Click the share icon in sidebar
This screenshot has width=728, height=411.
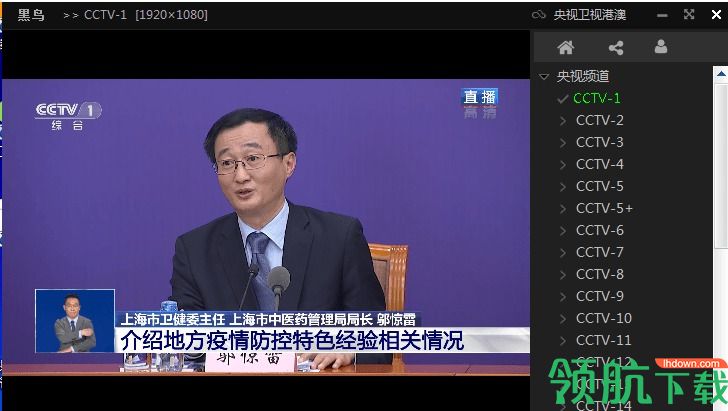(616, 47)
